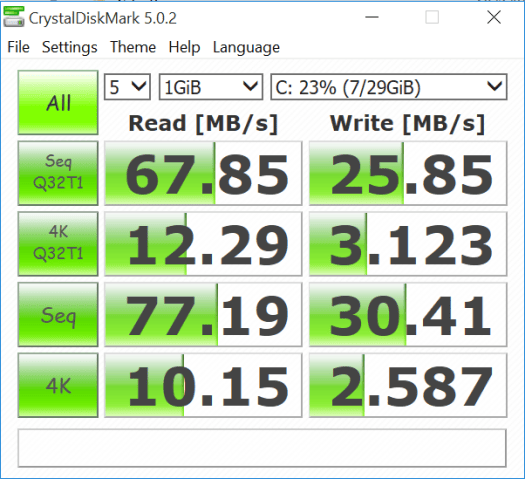Start the Seq Q32T1 test
Screen dimensions: 525x479
[58, 173]
